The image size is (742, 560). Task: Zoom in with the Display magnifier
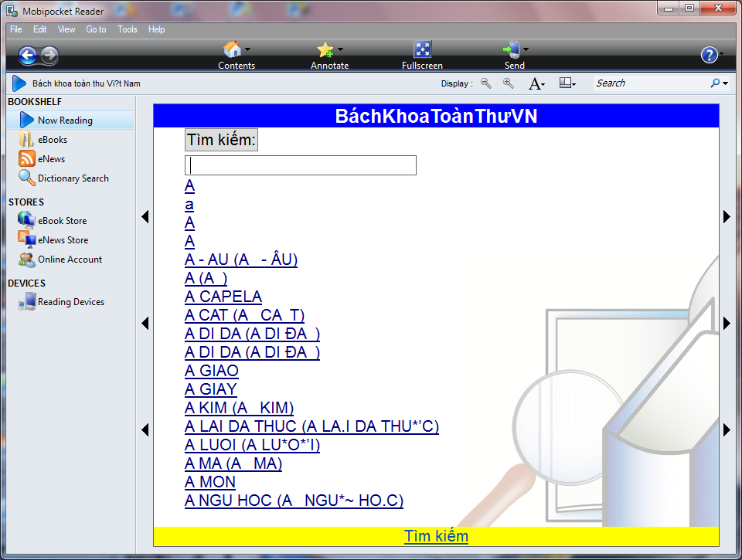[x=509, y=83]
